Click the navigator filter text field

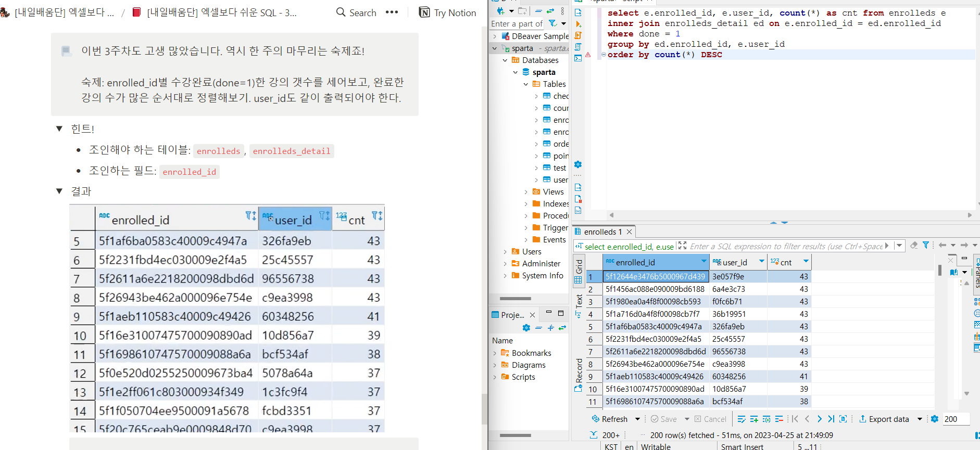click(517, 23)
